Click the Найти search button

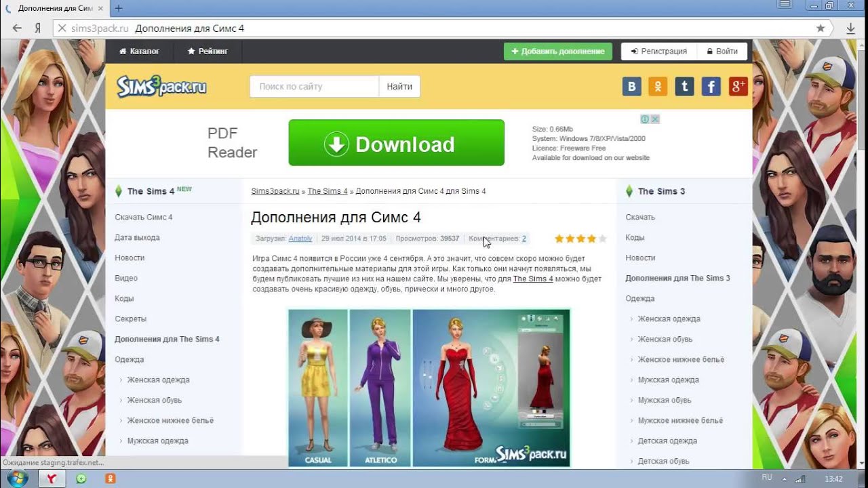coord(399,86)
